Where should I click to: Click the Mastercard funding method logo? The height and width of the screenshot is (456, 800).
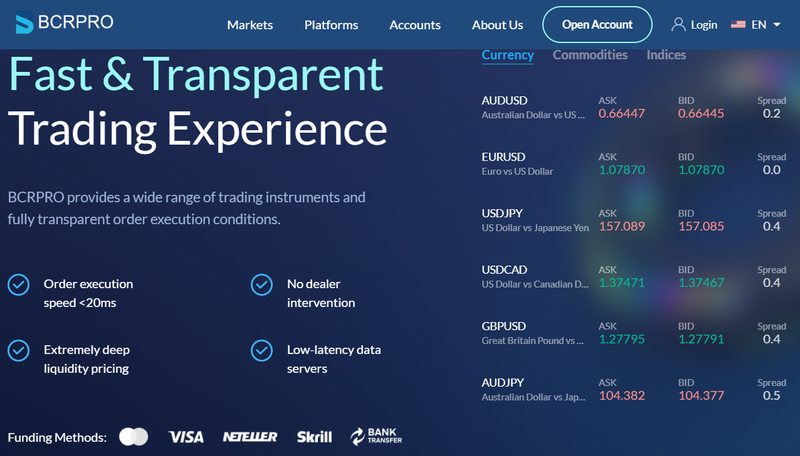click(x=134, y=437)
